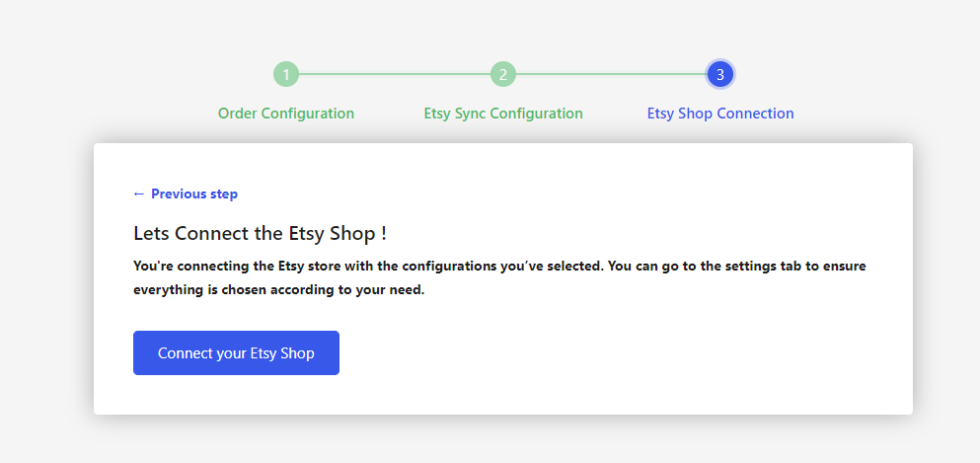This screenshot has width=980, height=463.
Task: Click the step 2 circle indicator
Action: (503, 74)
